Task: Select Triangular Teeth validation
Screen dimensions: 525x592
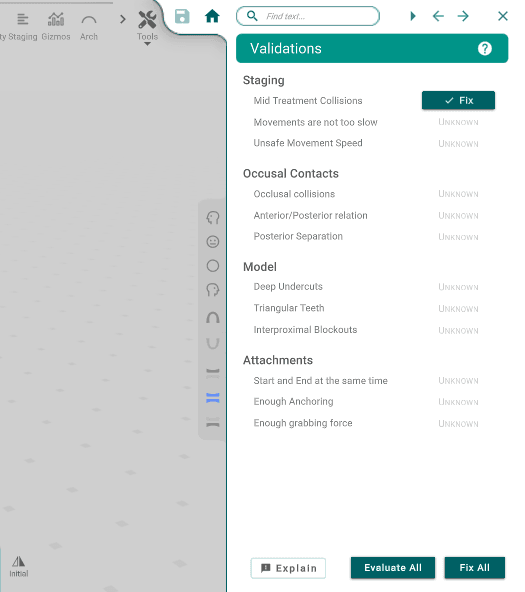Action: (289, 308)
